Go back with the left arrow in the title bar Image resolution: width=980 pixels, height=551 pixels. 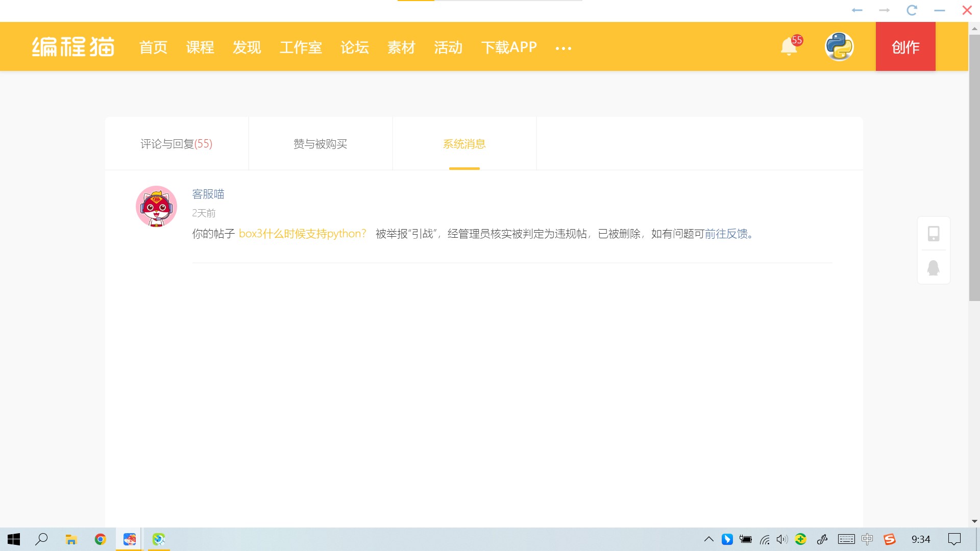[x=857, y=10]
